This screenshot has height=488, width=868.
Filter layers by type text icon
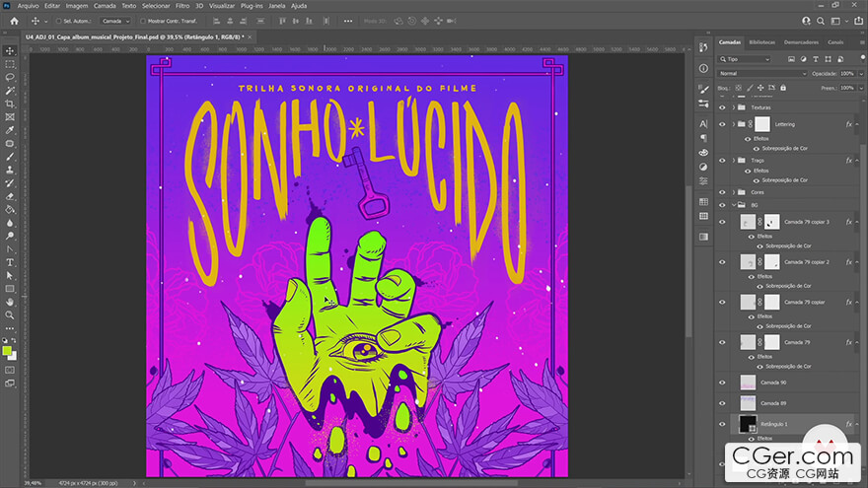816,59
